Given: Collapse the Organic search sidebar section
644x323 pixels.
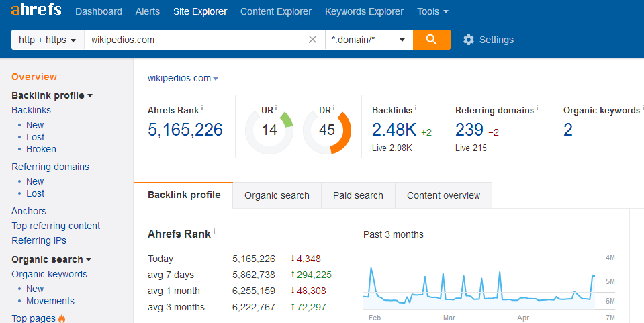Looking at the screenshot, I should tap(51, 259).
